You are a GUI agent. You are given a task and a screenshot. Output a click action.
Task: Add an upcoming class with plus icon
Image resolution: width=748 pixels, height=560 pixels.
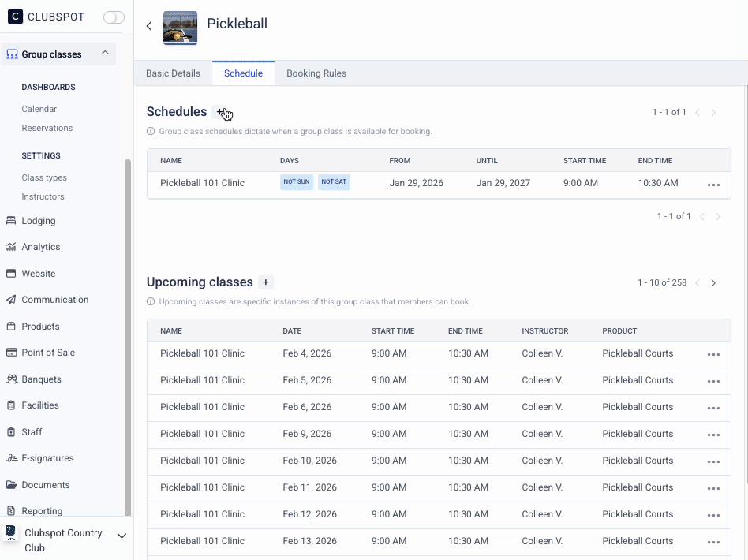point(266,282)
